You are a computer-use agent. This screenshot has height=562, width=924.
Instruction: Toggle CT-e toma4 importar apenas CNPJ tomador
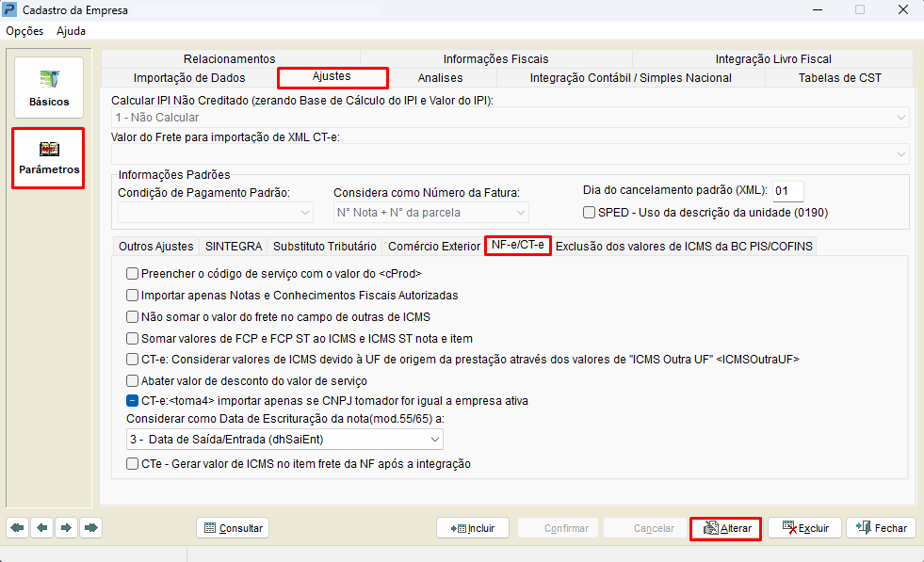133,401
